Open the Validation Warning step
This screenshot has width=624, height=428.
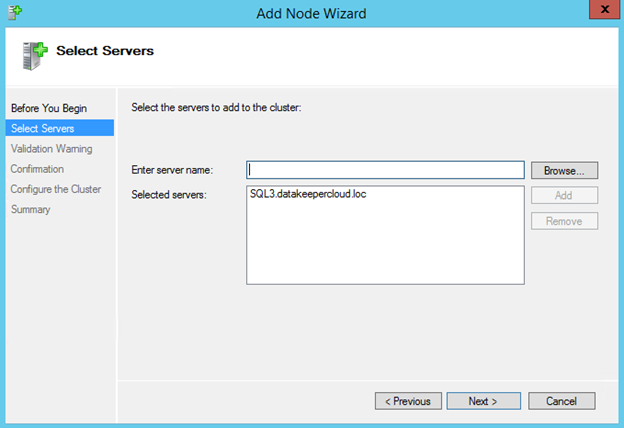[51, 149]
